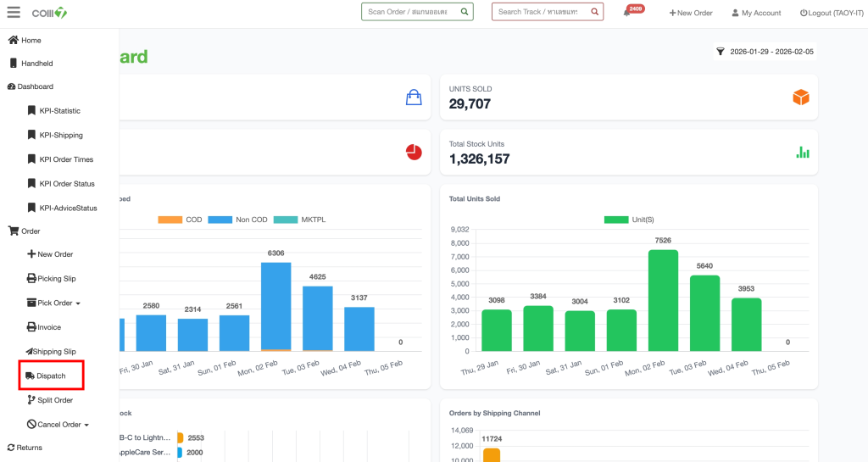
Task: Toggle the MKTPL legend series
Action: (300, 220)
